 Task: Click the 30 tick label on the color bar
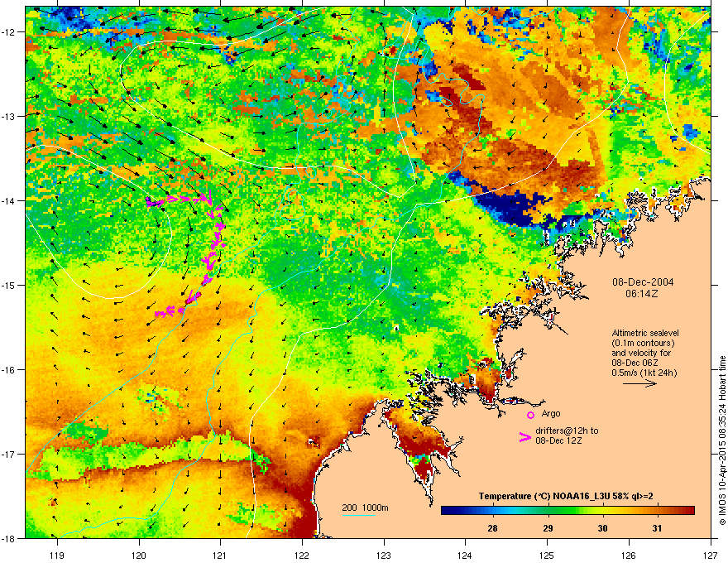click(602, 528)
